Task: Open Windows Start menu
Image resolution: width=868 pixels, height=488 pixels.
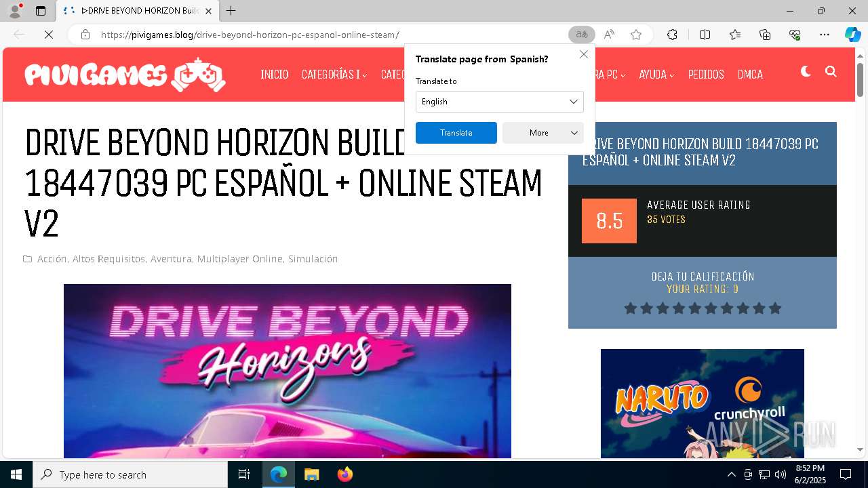Action: pyautogui.click(x=16, y=474)
